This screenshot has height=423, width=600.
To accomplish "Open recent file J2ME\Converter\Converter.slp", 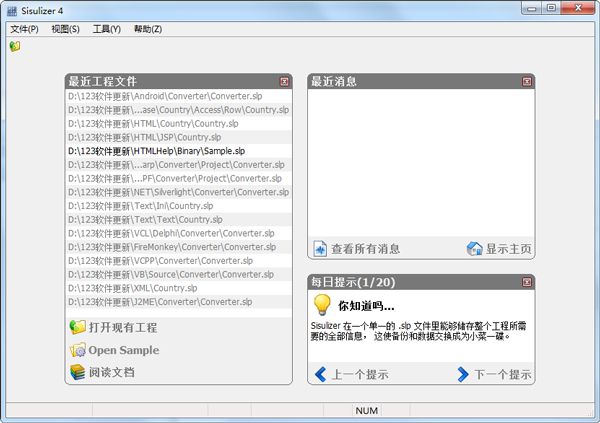I will click(x=179, y=302).
